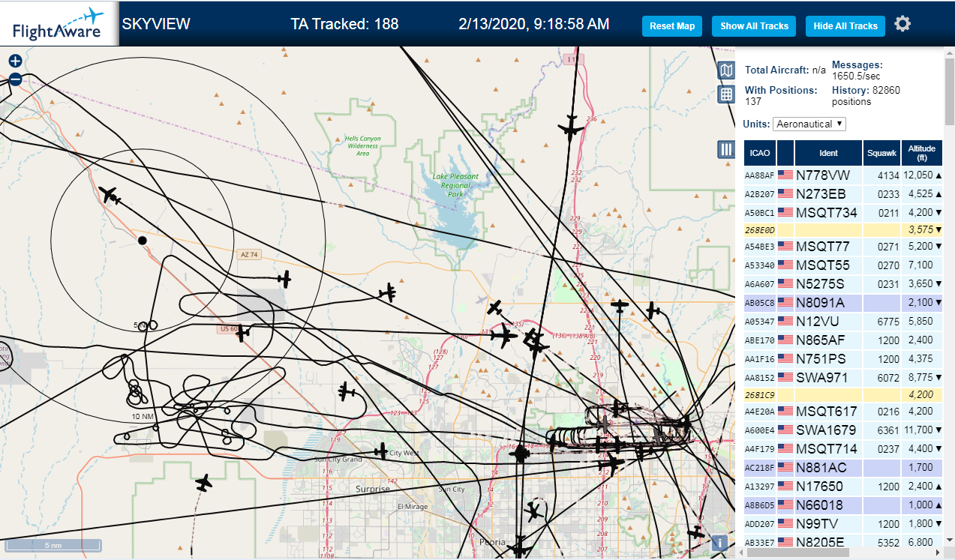Click the FlightAware logo

click(59, 24)
